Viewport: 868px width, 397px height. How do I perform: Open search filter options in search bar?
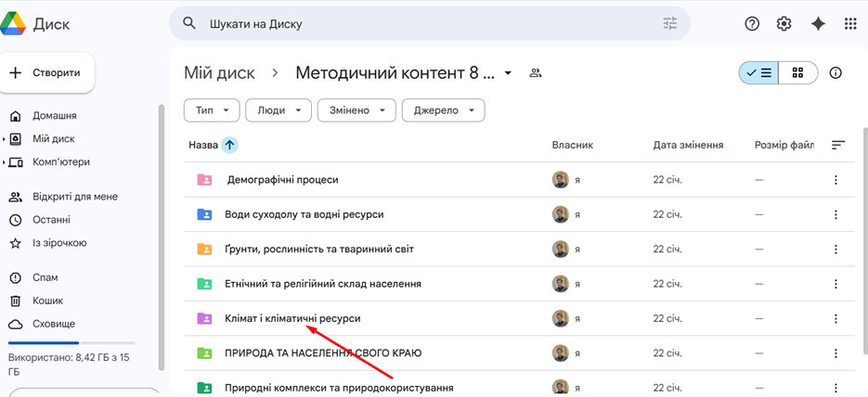click(670, 24)
